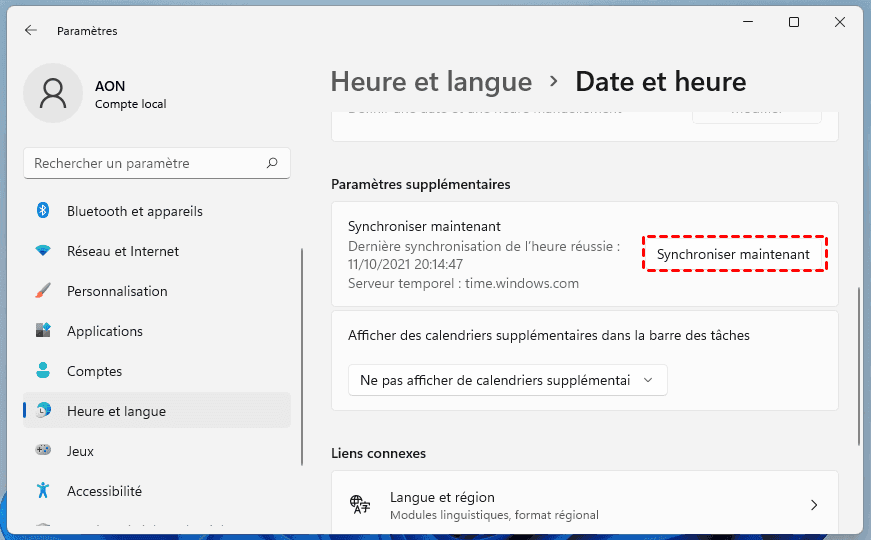Click the main content scrollbar
This screenshot has width=871, height=540.
(x=859, y=367)
